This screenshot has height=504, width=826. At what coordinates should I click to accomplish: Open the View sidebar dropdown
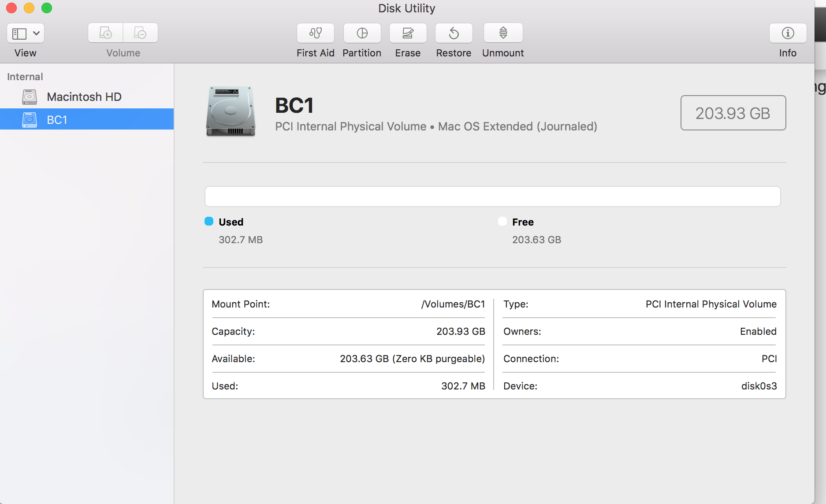(26, 33)
